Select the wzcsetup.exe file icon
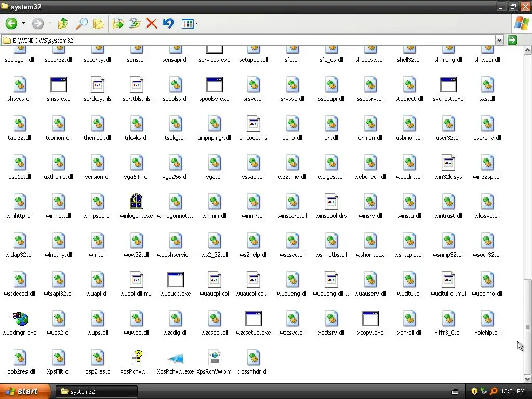The height and width of the screenshot is (399, 532). click(x=254, y=318)
